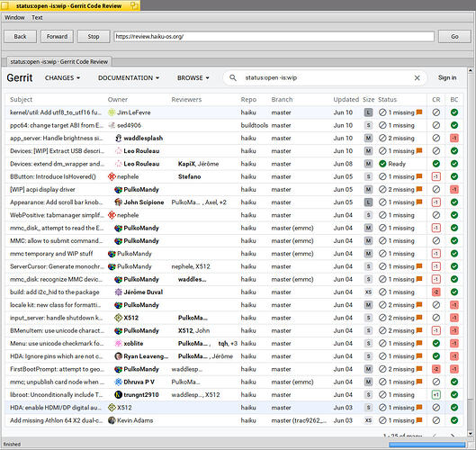Click the Jérôme Duval owner avatar icon
476x450 pixels.
(119, 292)
